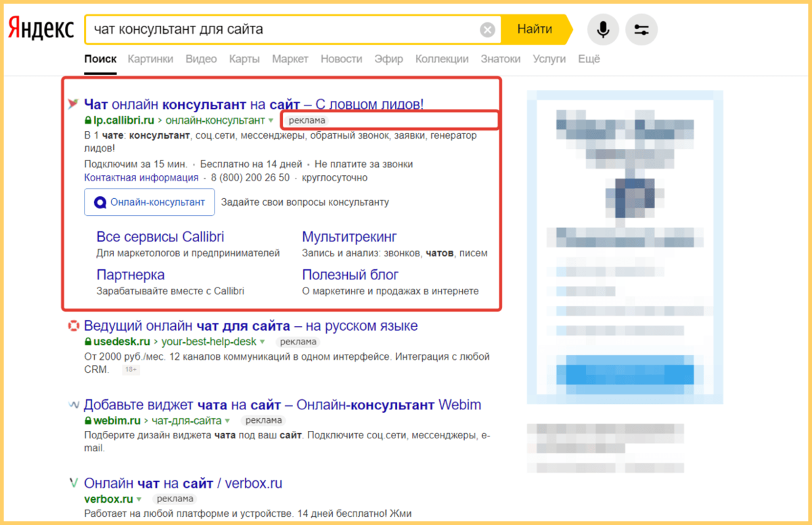Open the Новости tab

click(341, 59)
